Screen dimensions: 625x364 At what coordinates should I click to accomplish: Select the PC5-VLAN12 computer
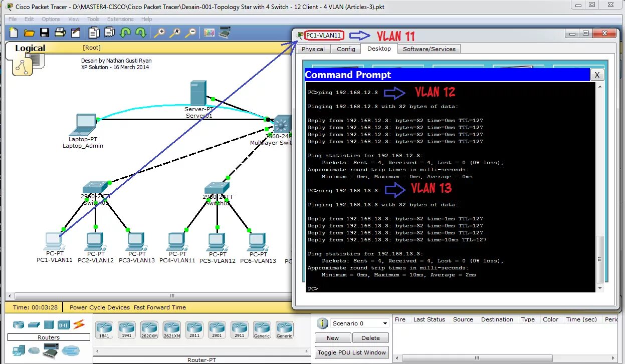[217, 241]
